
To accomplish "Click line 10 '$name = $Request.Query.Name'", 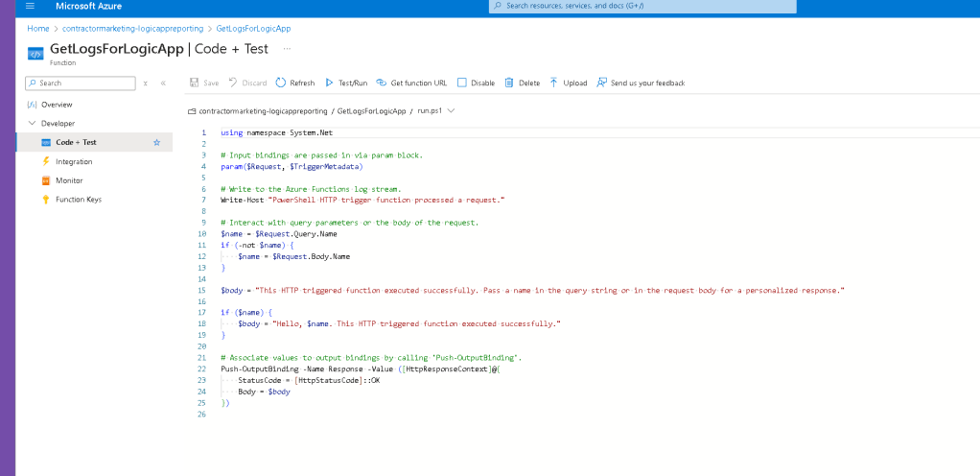I will 279,233.
